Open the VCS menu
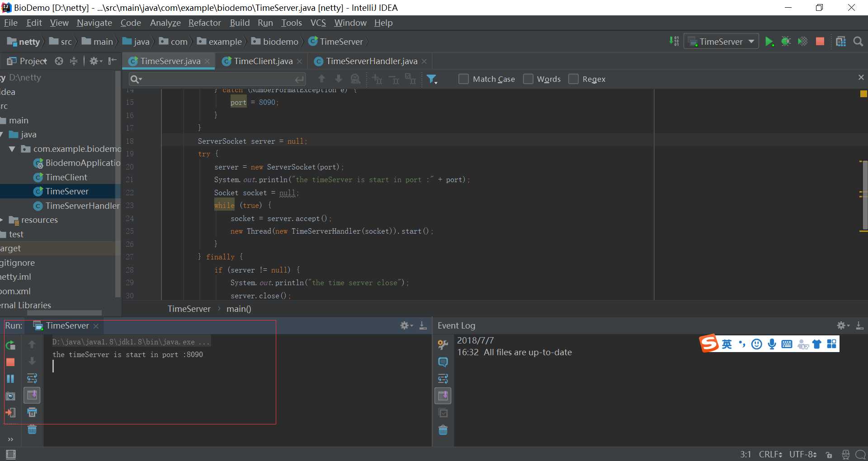Image resolution: width=868 pixels, height=461 pixels. coord(318,23)
